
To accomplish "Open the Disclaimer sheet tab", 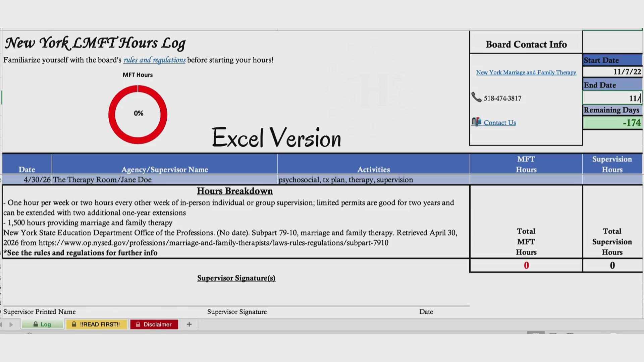I will 154,324.
